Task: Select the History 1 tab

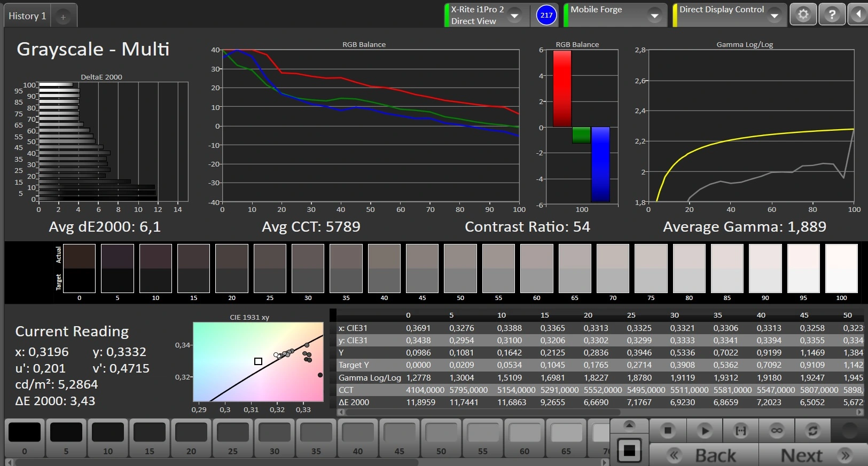Action: 27,16
